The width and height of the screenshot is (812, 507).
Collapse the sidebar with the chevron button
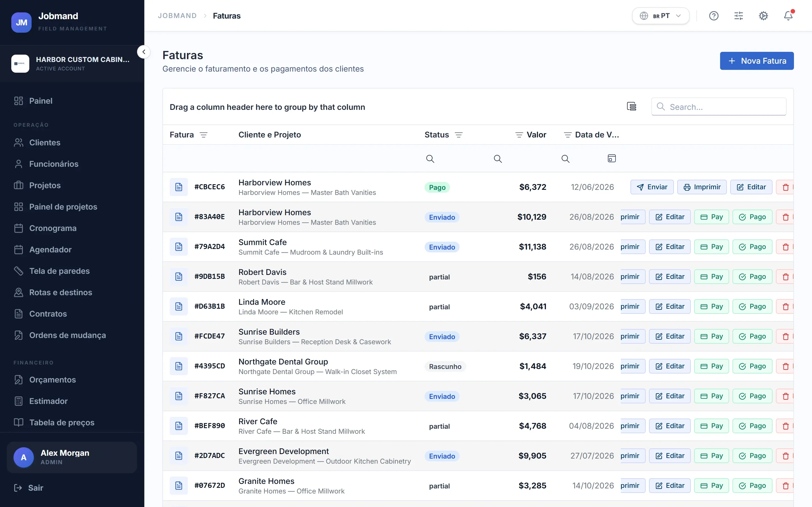coord(144,52)
